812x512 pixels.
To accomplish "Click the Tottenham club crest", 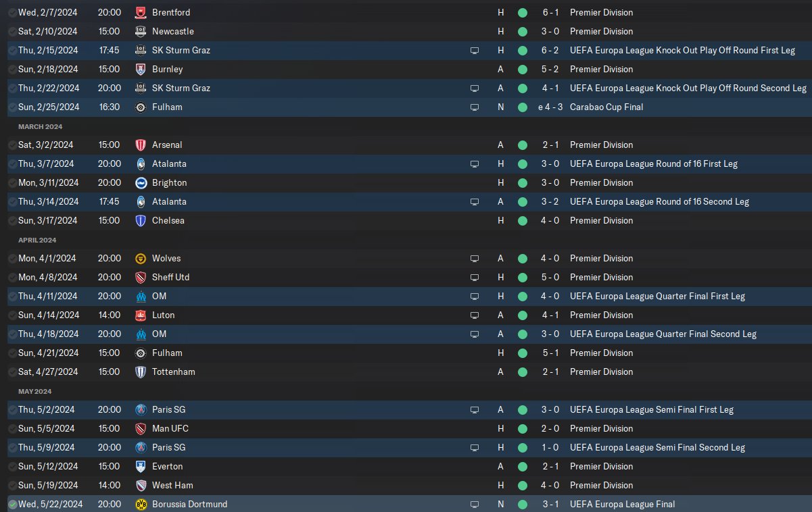I will 141,372.
